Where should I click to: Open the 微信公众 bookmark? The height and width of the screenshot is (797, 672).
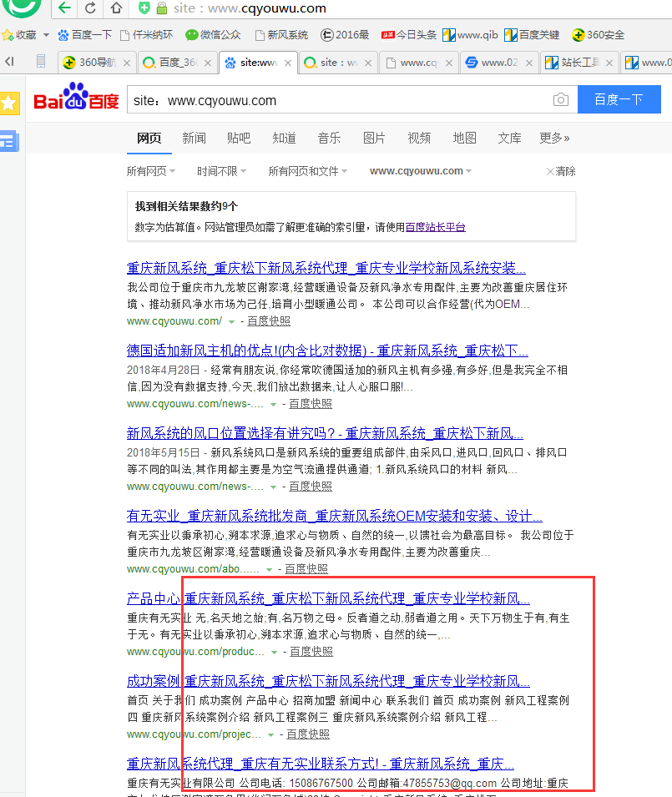coord(213,35)
